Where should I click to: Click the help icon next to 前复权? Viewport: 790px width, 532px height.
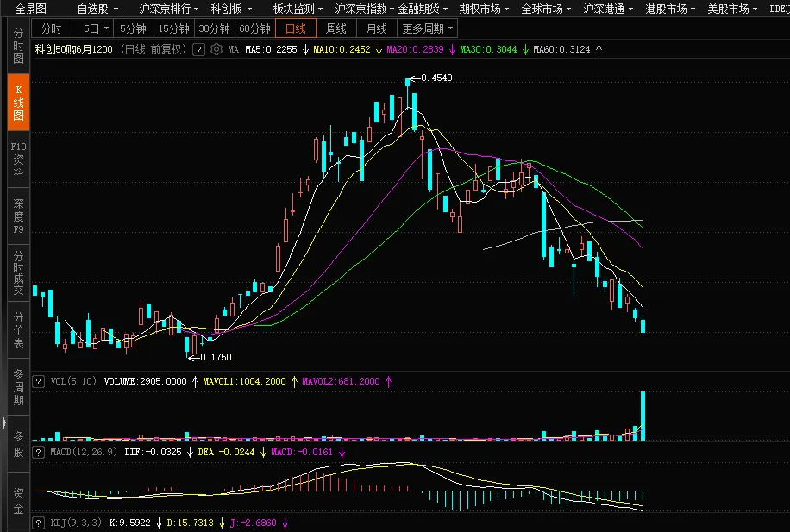coord(199,49)
